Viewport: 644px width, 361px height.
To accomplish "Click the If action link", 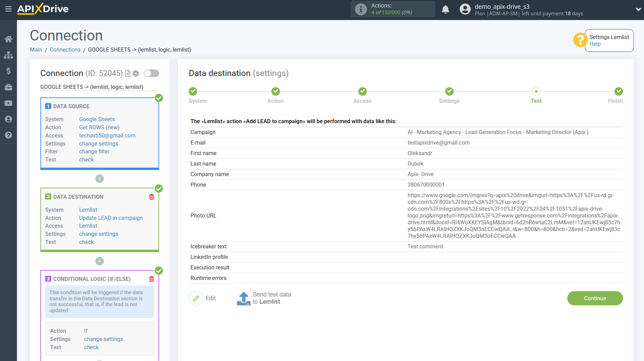I will [x=86, y=331].
